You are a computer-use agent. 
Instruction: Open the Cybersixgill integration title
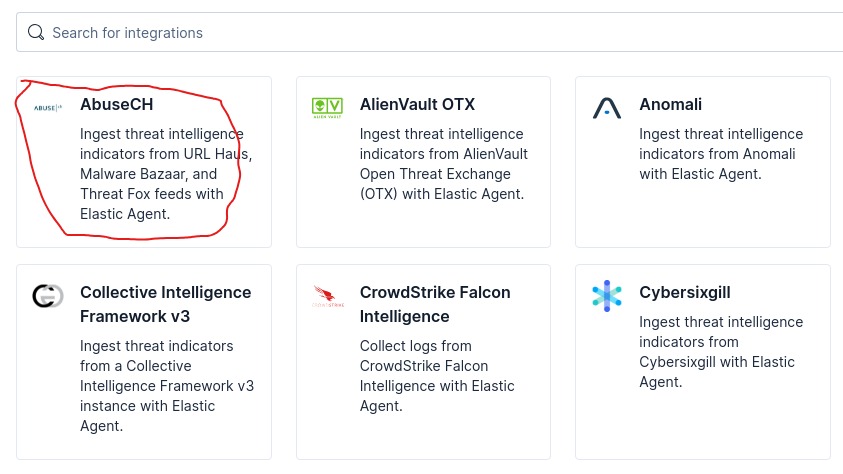coord(684,292)
